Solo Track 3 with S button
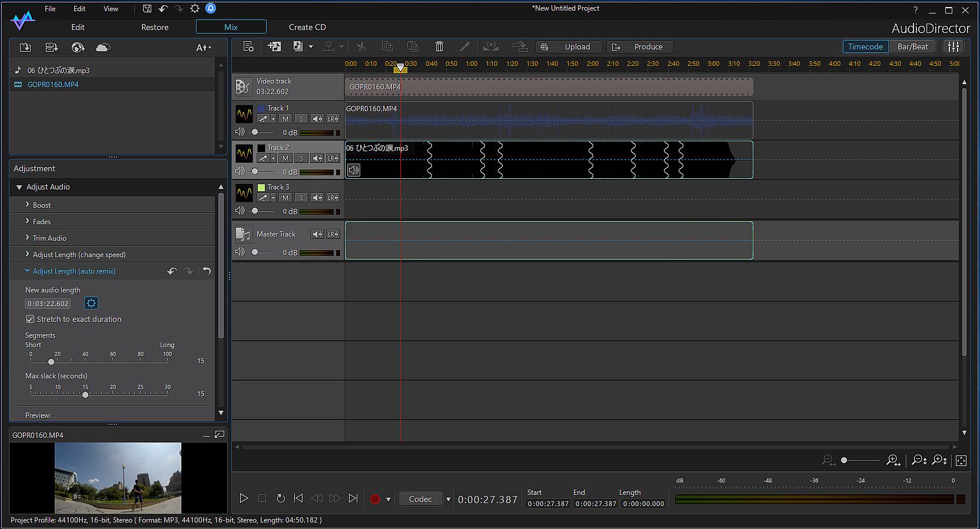The width and height of the screenshot is (980, 529). pyautogui.click(x=301, y=198)
